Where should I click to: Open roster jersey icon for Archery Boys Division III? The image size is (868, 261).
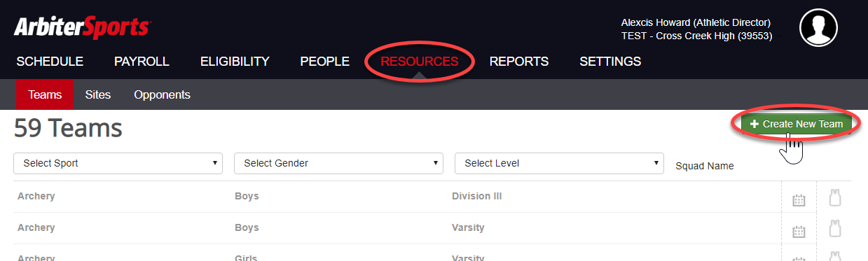point(834,197)
